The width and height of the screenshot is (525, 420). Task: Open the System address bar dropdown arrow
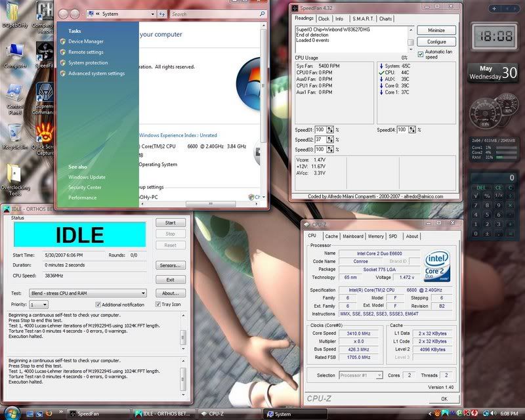pos(153,14)
